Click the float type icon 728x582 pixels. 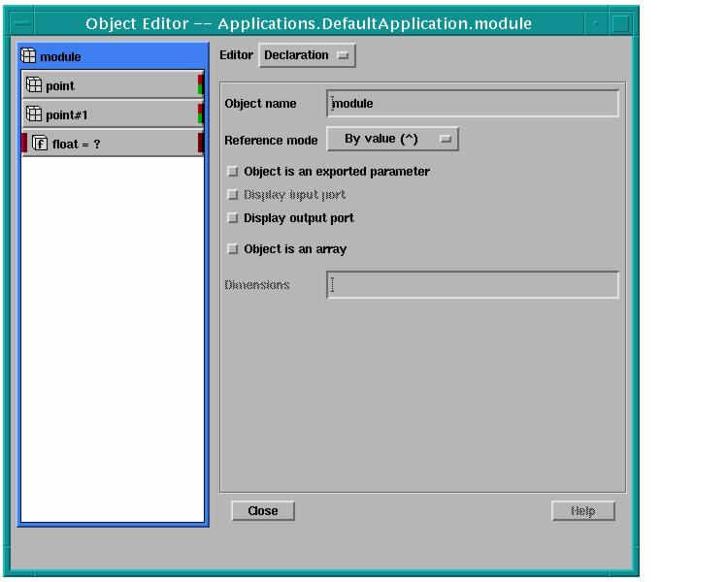(41, 144)
